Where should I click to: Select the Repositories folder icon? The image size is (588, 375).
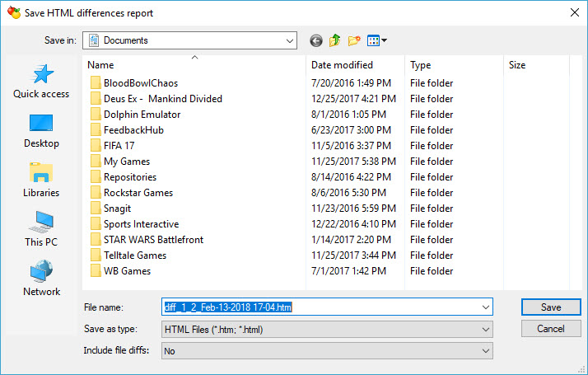[96, 177]
